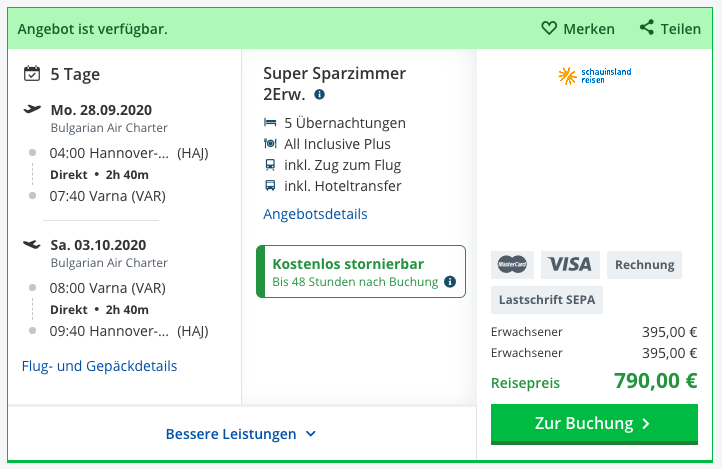Image resolution: width=722 pixels, height=469 pixels.
Task: Expand the Bessere Leistungen section
Action: click(x=241, y=434)
